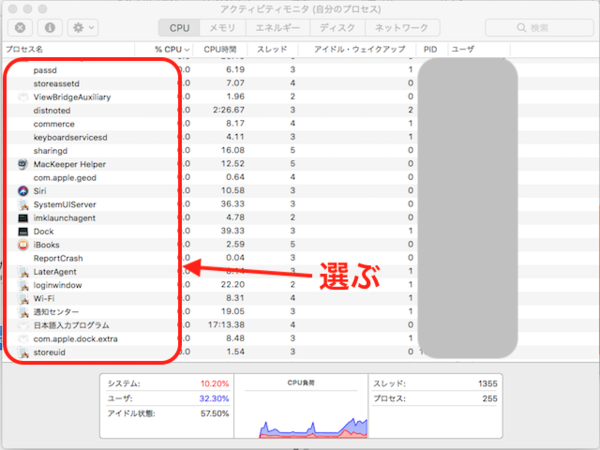Select the iBooks process icon
The image size is (600, 450).
pyautogui.click(x=24, y=245)
